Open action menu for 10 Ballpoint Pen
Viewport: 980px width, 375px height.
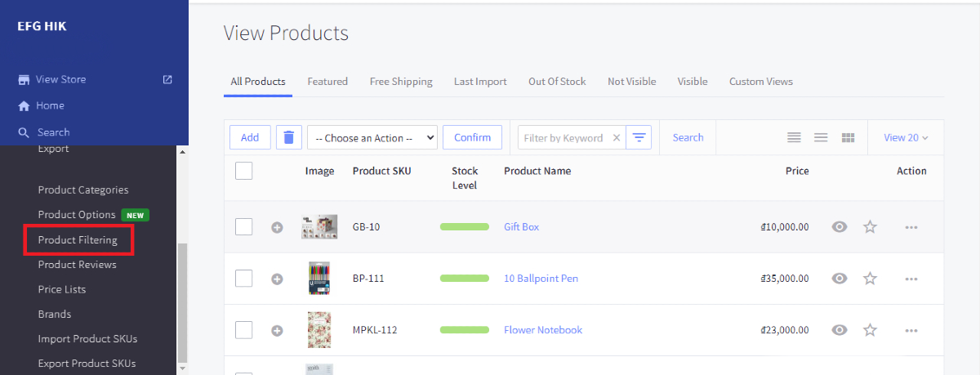(x=911, y=279)
